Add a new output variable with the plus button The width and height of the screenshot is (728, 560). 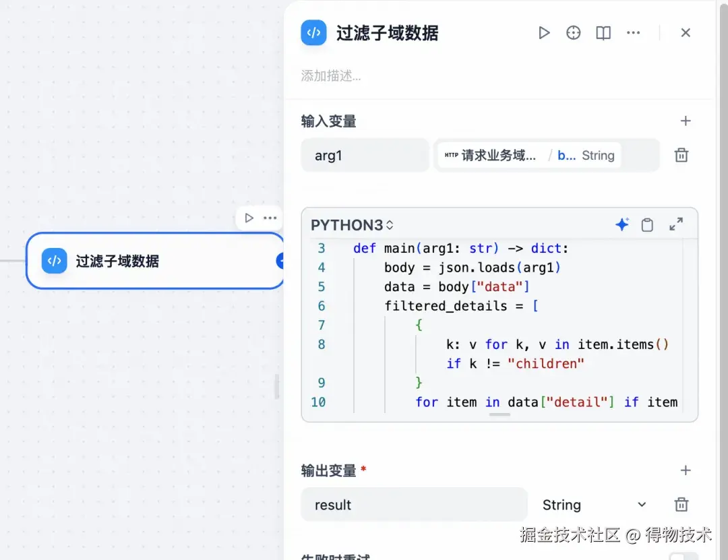click(x=686, y=470)
